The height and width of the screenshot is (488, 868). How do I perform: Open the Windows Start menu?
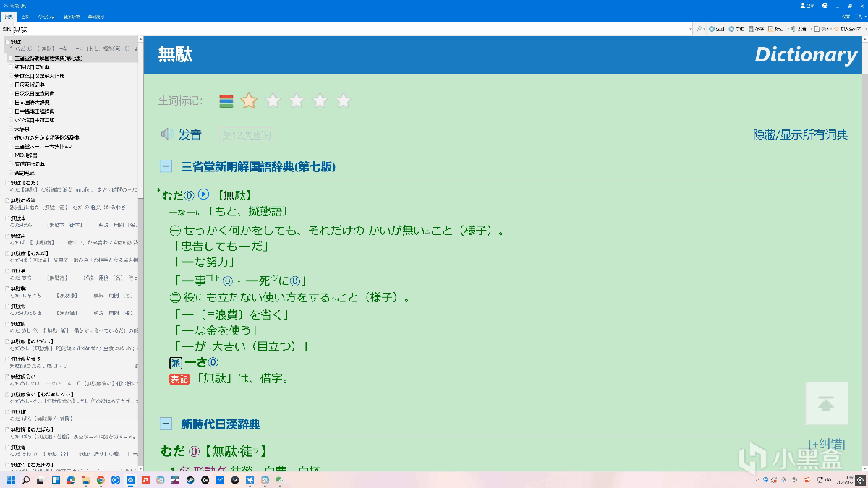pyautogui.click(x=11, y=480)
